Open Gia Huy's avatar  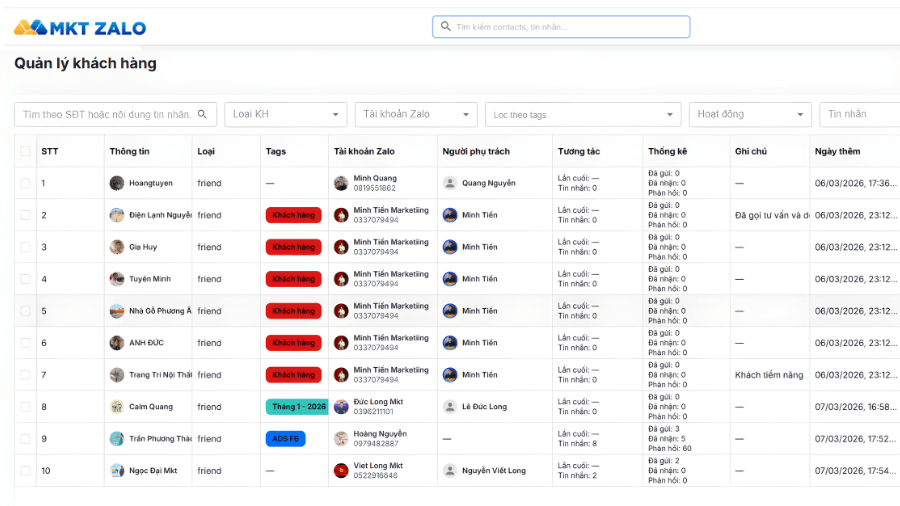(117, 247)
